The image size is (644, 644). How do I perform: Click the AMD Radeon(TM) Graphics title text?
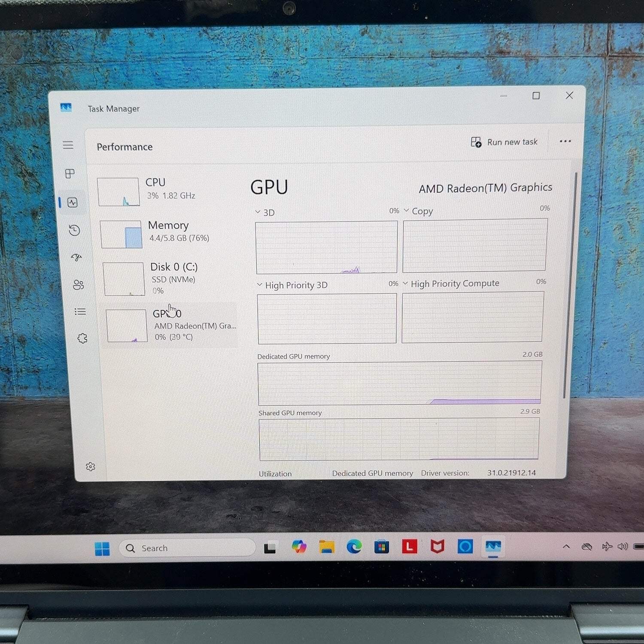pos(486,188)
